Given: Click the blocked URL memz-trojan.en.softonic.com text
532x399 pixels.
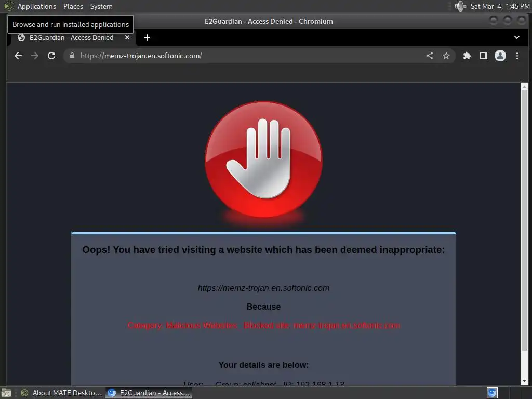Looking at the screenshot, I should point(263,288).
